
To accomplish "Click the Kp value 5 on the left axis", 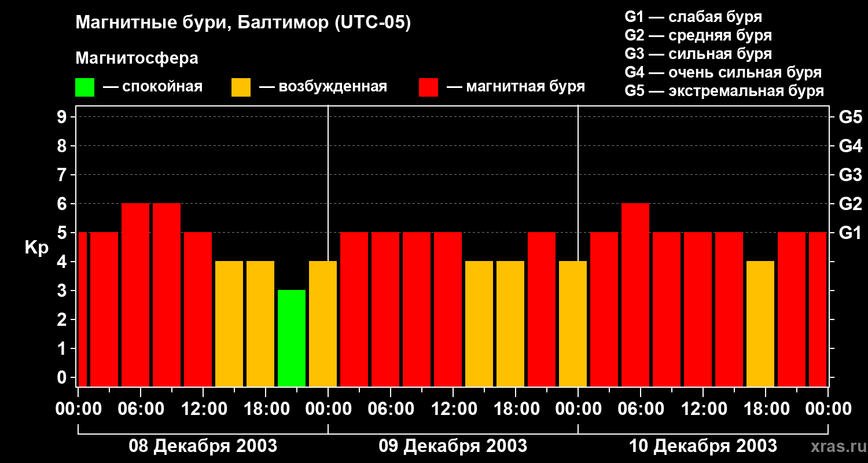I will coord(63,233).
